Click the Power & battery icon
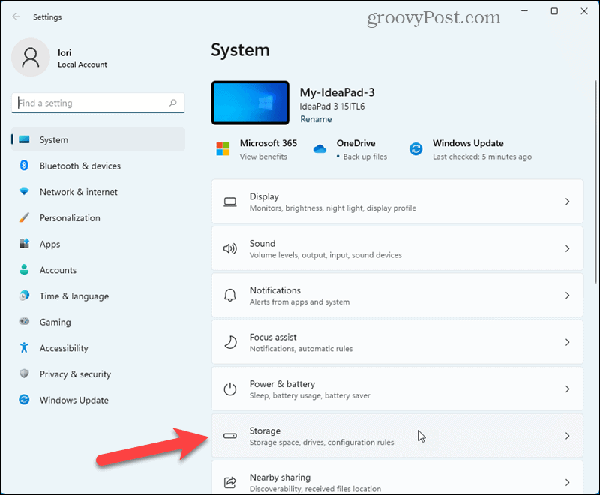The height and width of the screenshot is (495, 600). click(230, 389)
